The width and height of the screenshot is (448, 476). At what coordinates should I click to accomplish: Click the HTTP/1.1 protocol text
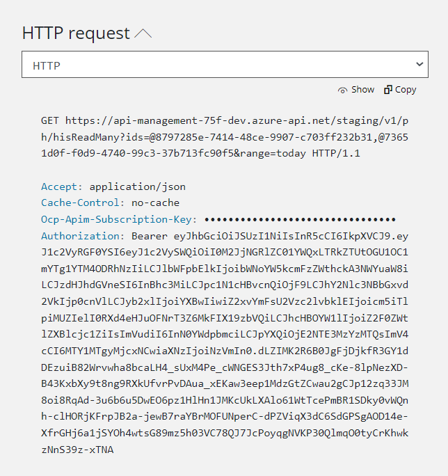336,153
